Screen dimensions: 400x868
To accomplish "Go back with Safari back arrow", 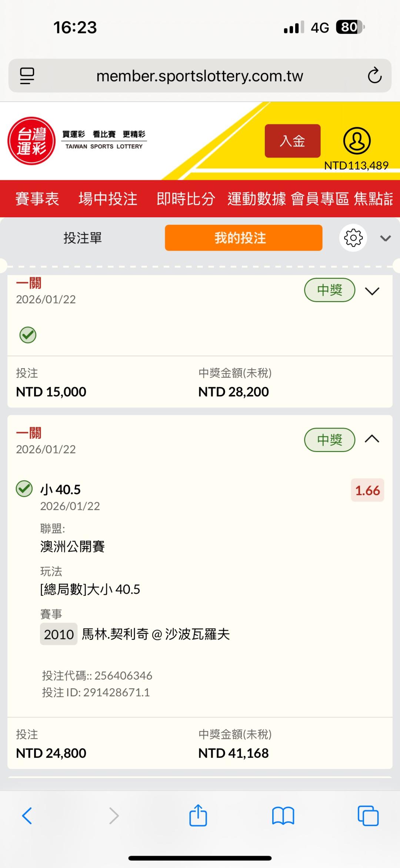I will [27, 816].
